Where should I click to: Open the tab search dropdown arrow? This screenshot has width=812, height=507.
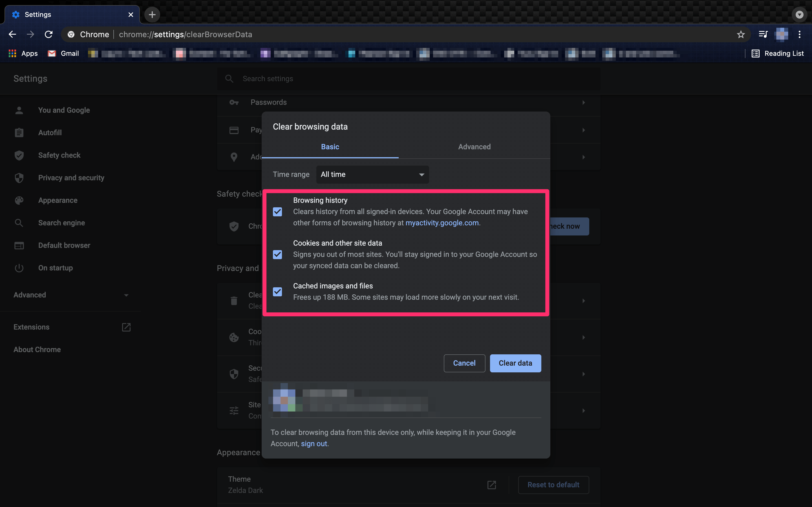[799, 14]
